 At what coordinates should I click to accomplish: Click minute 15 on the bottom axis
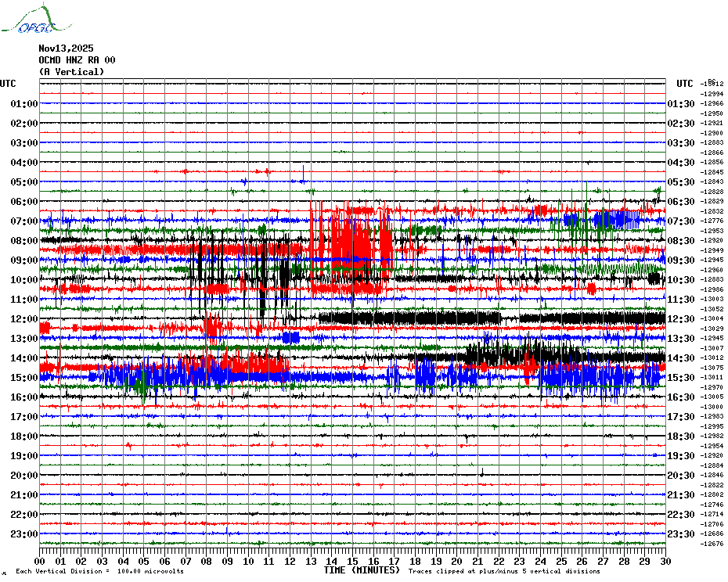pos(352,561)
